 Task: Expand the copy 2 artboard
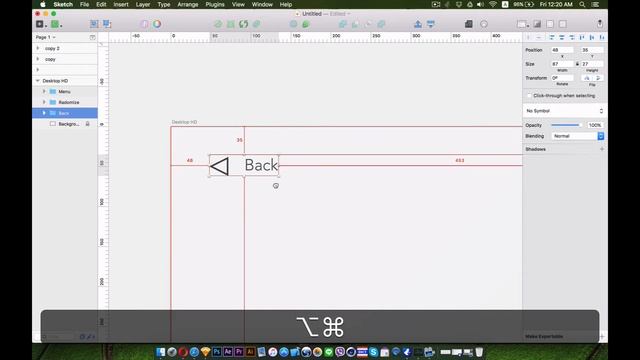pyautogui.click(x=38, y=48)
